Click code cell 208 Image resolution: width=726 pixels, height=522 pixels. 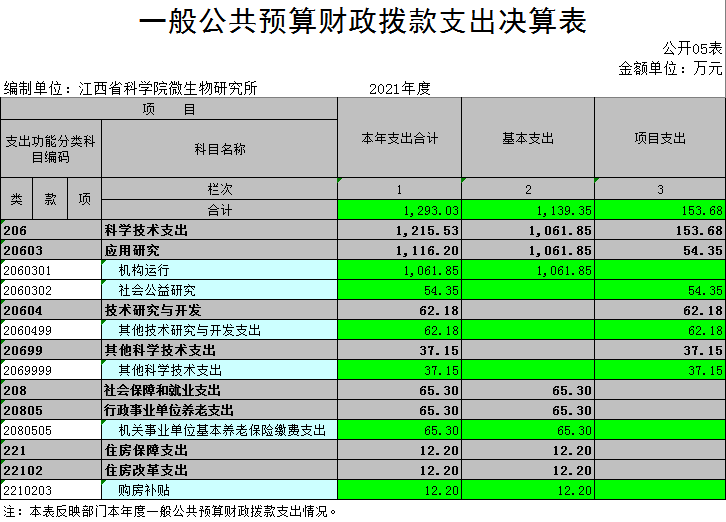[x=51, y=390]
